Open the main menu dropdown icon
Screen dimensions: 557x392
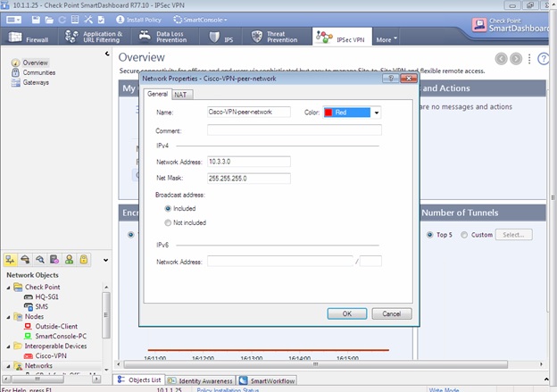coord(14,20)
